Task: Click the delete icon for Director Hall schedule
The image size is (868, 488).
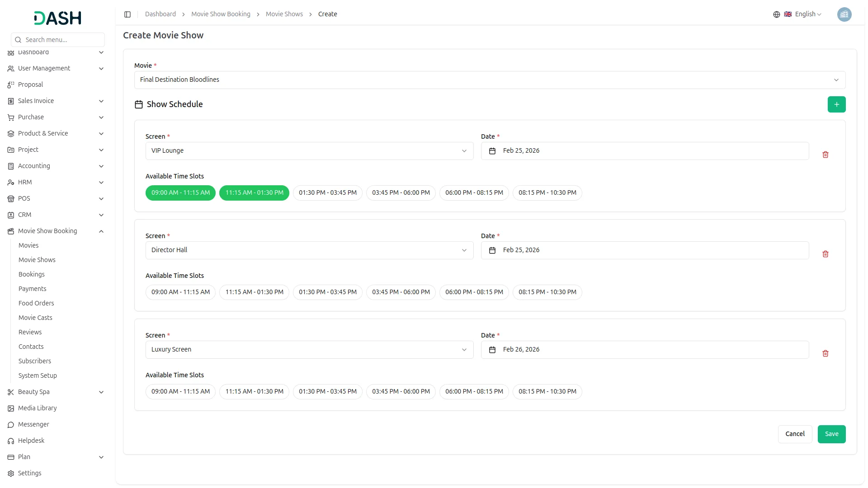Action: pyautogui.click(x=826, y=254)
